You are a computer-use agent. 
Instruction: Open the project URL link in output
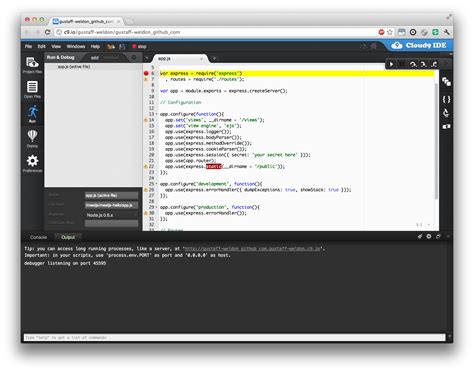pyautogui.click(x=252, y=249)
